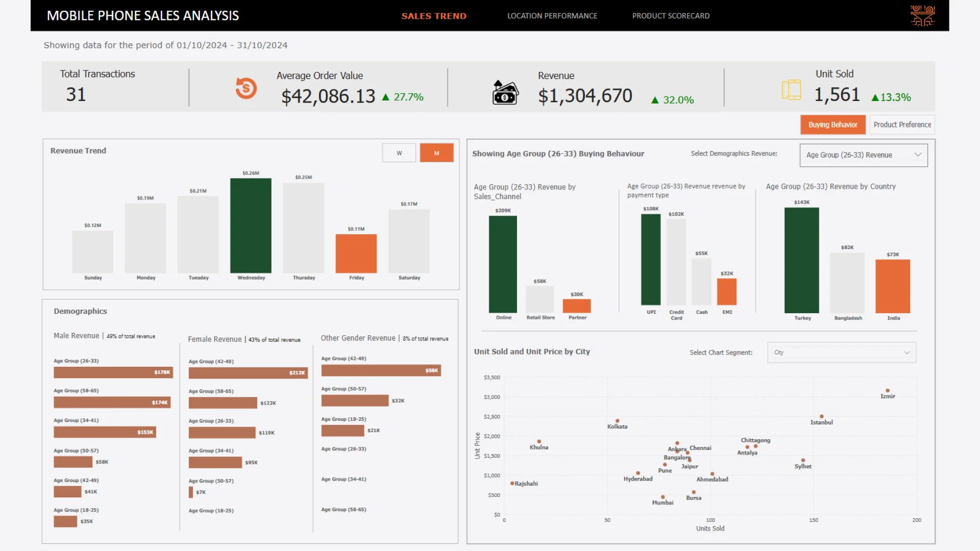This screenshot has height=551, width=980.
Task: Click the dark green Wednesday revenue bar
Action: 251,225
